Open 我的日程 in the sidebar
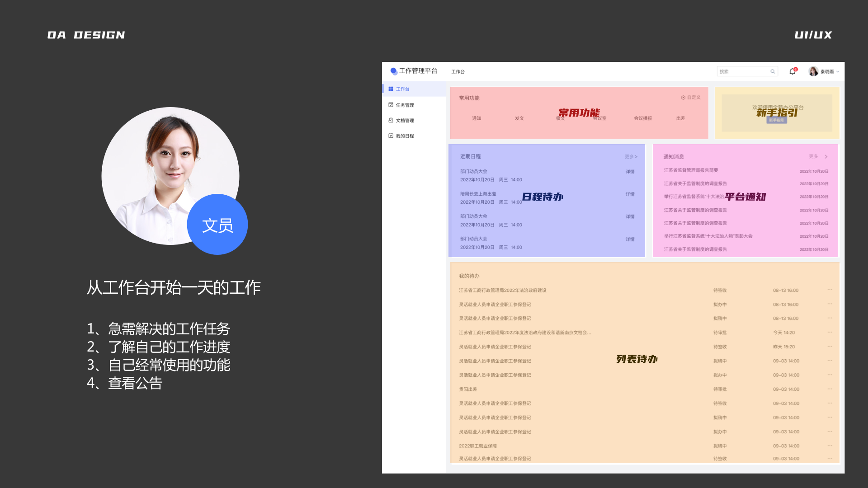The image size is (868, 488). coord(405,136)
